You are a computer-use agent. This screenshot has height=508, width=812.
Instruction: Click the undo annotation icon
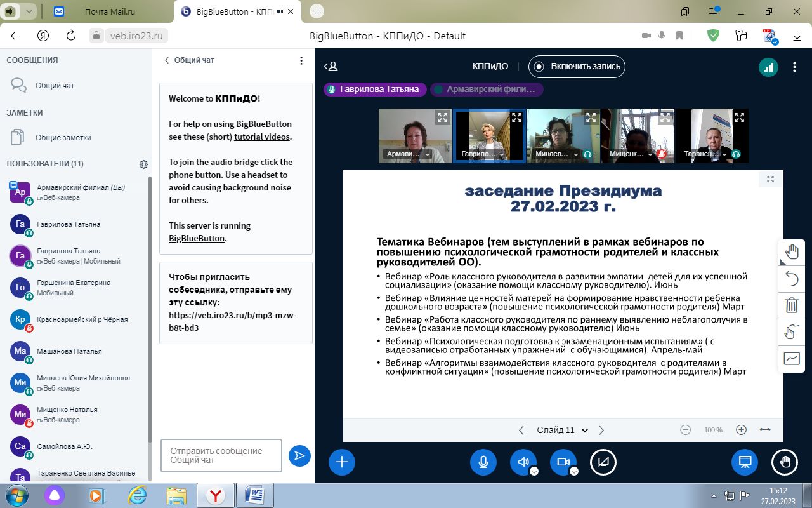(792, 279)
